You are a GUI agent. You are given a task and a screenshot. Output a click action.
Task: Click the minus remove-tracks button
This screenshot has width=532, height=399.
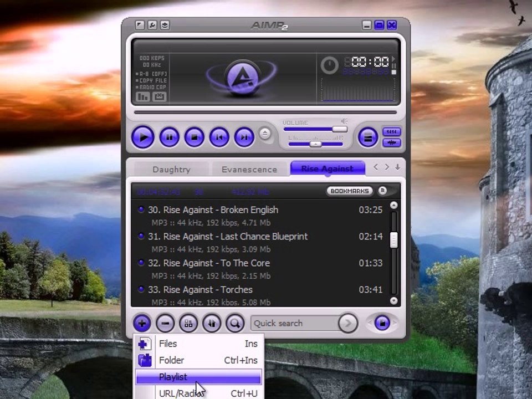[165, 323]
